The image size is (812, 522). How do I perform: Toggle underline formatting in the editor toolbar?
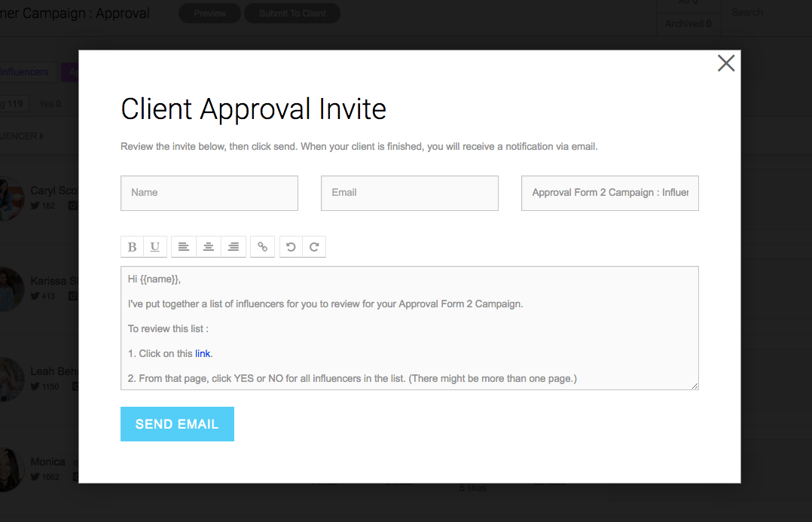tap(155, 247)
